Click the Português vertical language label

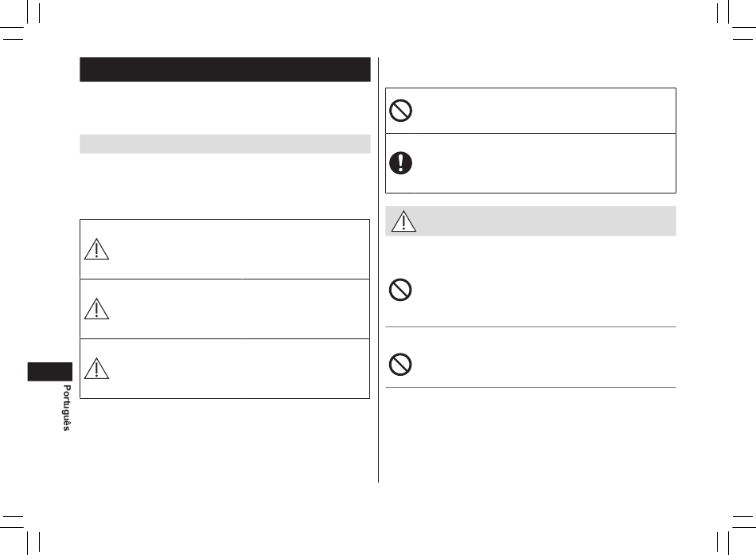(67, 408)
